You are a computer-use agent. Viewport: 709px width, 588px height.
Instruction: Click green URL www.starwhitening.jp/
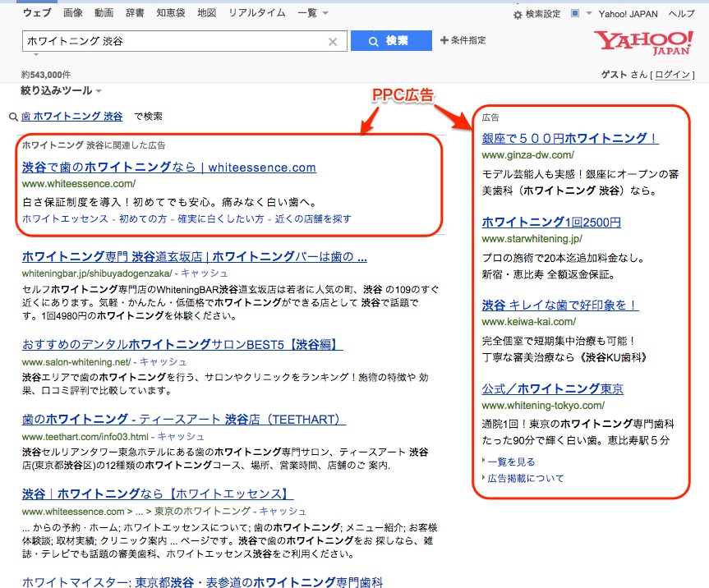coord(532,239)
